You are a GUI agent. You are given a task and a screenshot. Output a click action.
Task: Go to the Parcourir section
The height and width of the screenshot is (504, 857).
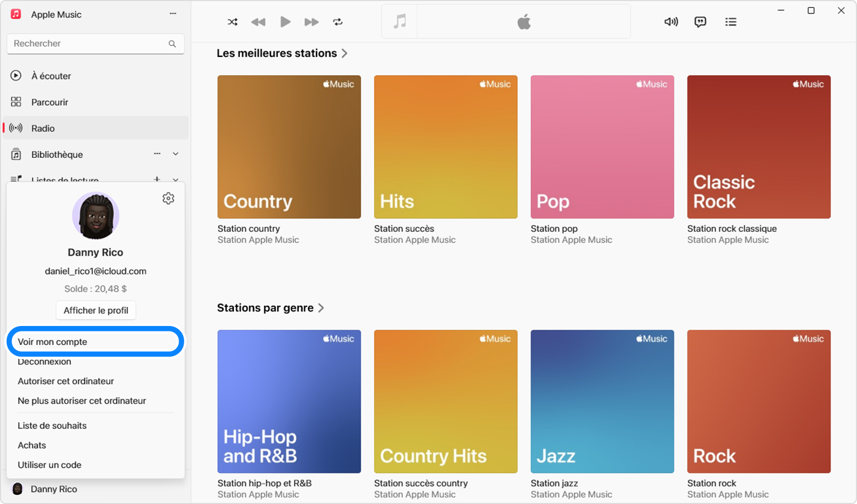pos(95,102)
